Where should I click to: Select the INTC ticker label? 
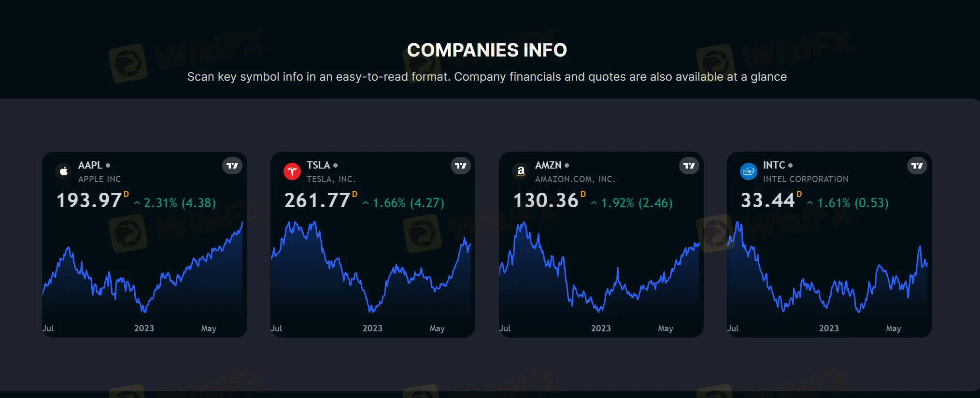pyautogui.click(x=774, y=165)
